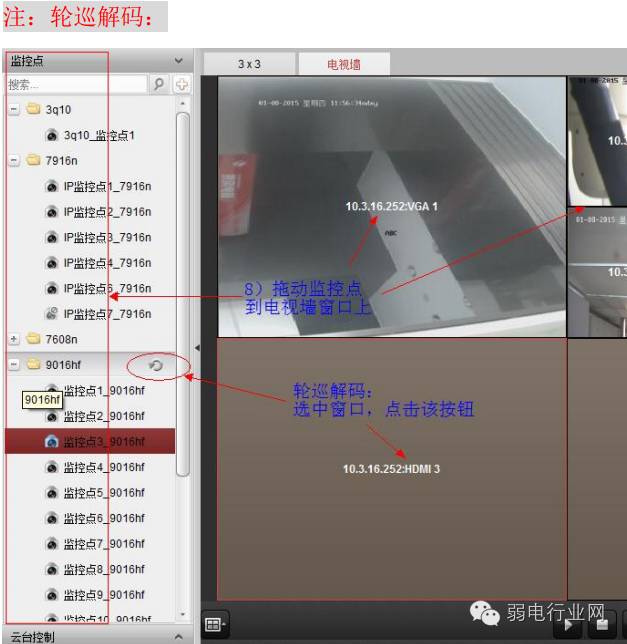
Task: Click the camera icon of 监控点5_9016hf
Action: [52, 492]
